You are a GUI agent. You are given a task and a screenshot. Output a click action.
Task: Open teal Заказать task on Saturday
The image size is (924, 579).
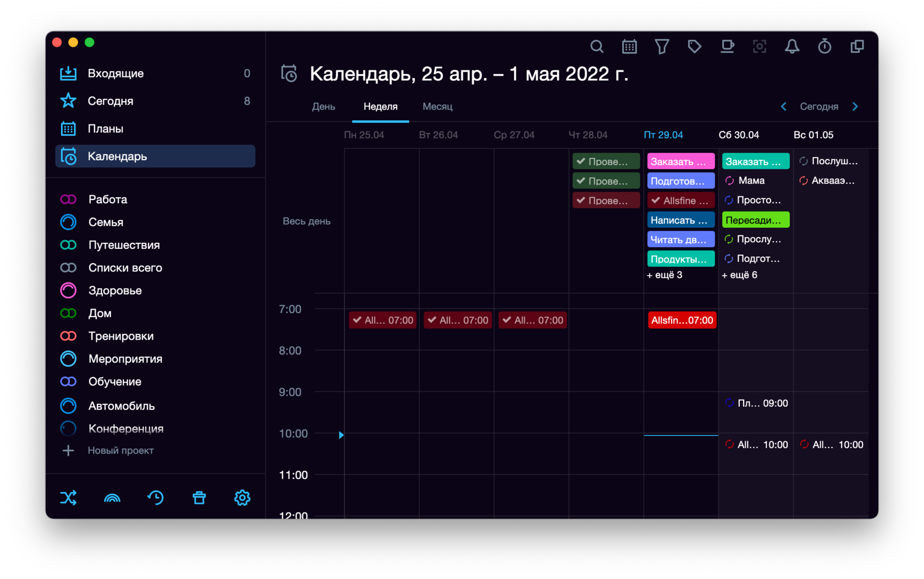[x=756, y=161]
